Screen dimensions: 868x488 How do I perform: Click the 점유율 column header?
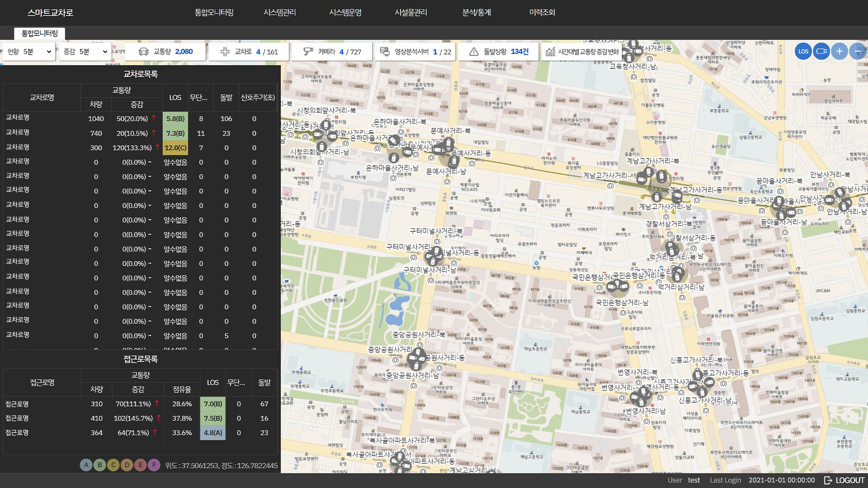[182, 389]
